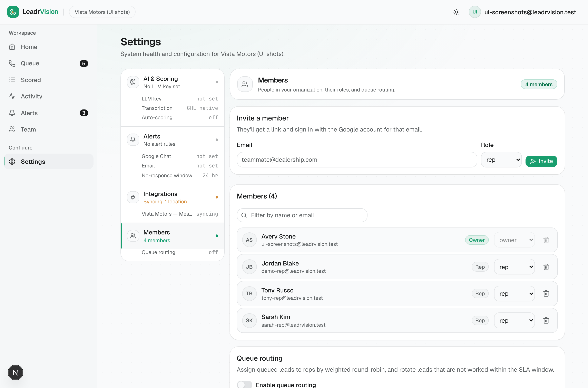Open the Next.js dev tools N badge
The height and width of the screenshot is (388, 588).
[15, 372]
